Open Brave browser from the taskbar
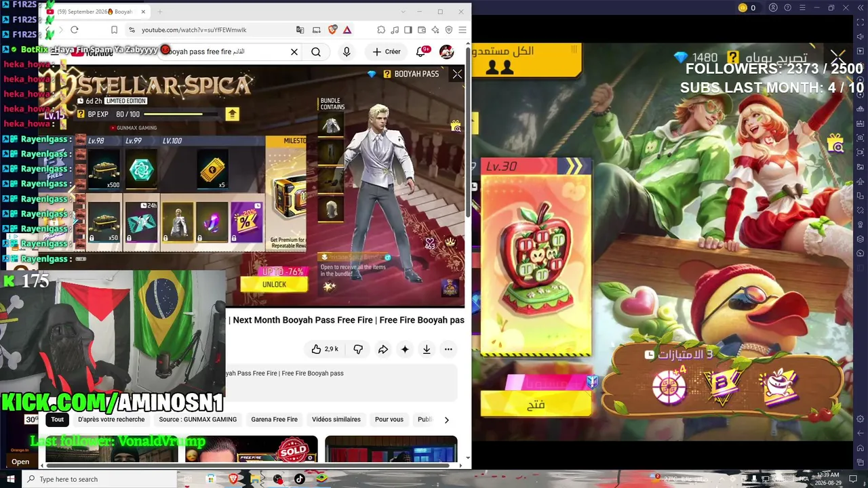Viewport: 868px width, 488px height. point(233,479)
